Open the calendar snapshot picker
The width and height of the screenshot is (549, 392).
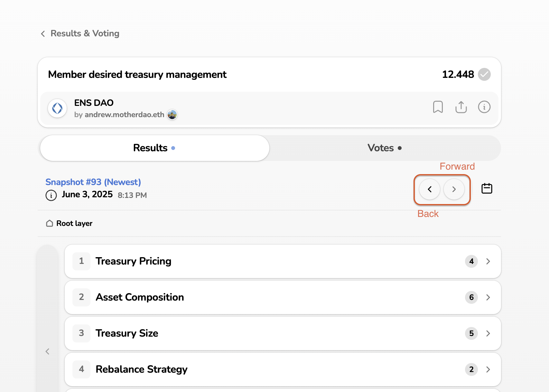pos(487,189)
